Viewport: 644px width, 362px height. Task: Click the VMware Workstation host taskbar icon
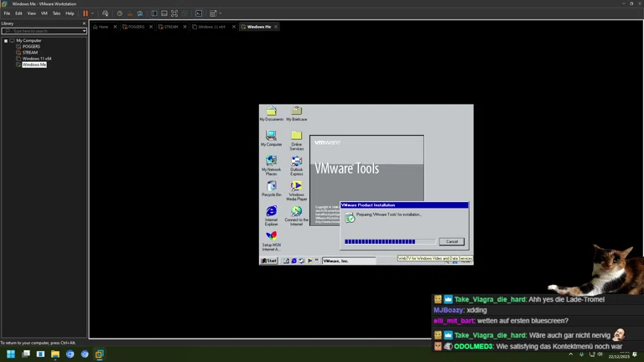[x=100, y=354]
